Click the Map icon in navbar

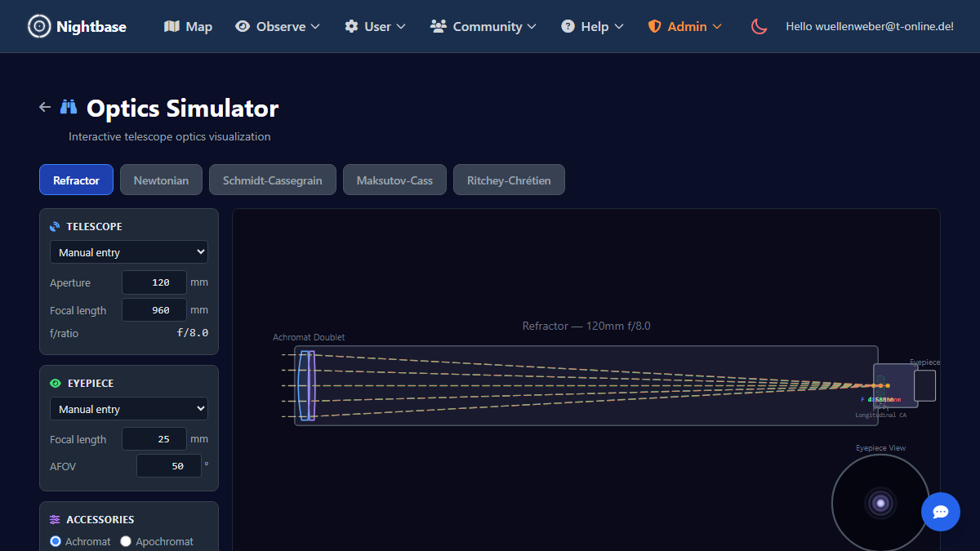click(171, 26)
